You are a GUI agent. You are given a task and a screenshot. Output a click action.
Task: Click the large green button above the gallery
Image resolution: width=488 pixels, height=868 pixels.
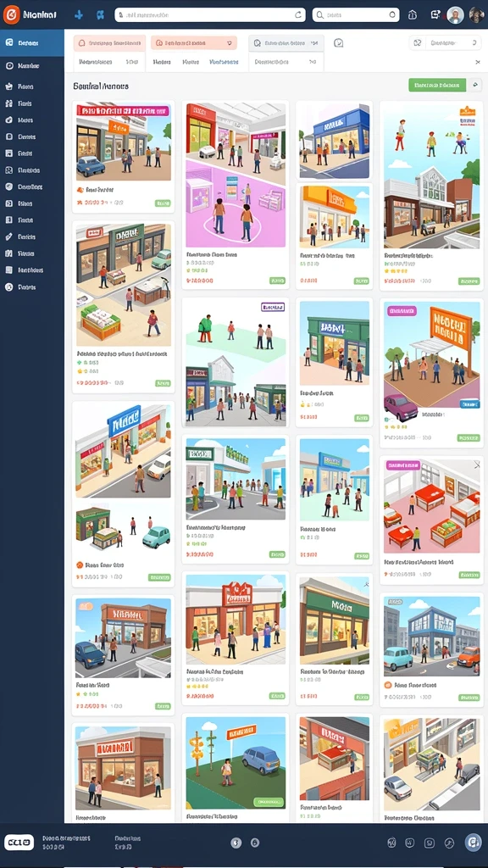tap(437, 85)
